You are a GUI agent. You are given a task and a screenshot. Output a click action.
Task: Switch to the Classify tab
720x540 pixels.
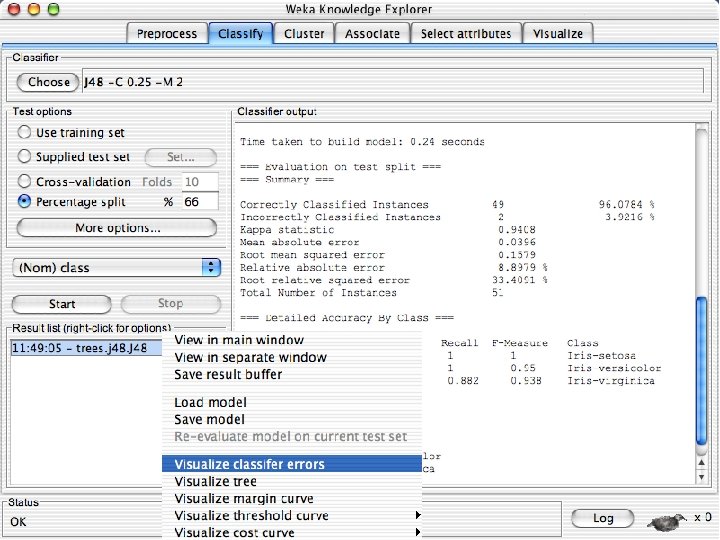point(241,34)
